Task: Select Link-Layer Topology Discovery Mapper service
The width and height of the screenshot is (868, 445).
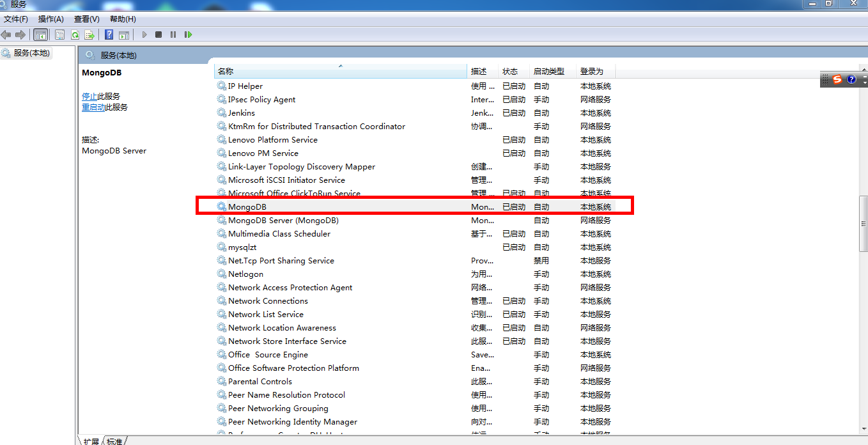Action: click(414, 166)
